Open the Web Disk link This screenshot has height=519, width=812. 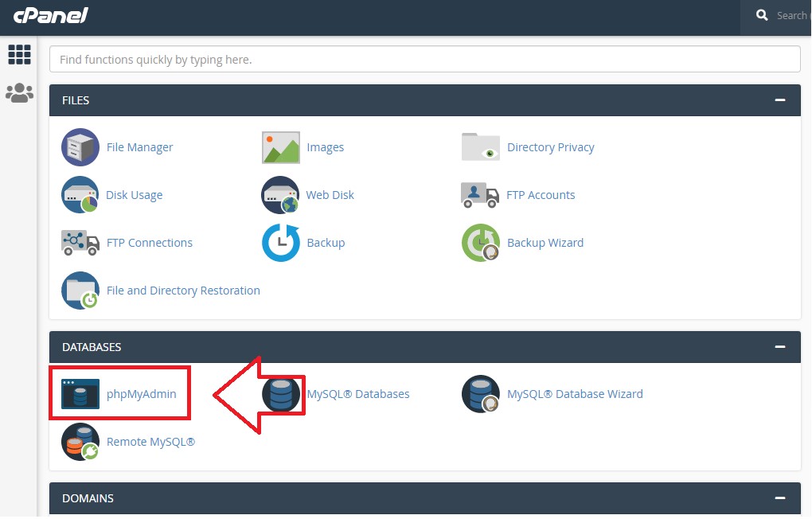(x=330, y=195)
